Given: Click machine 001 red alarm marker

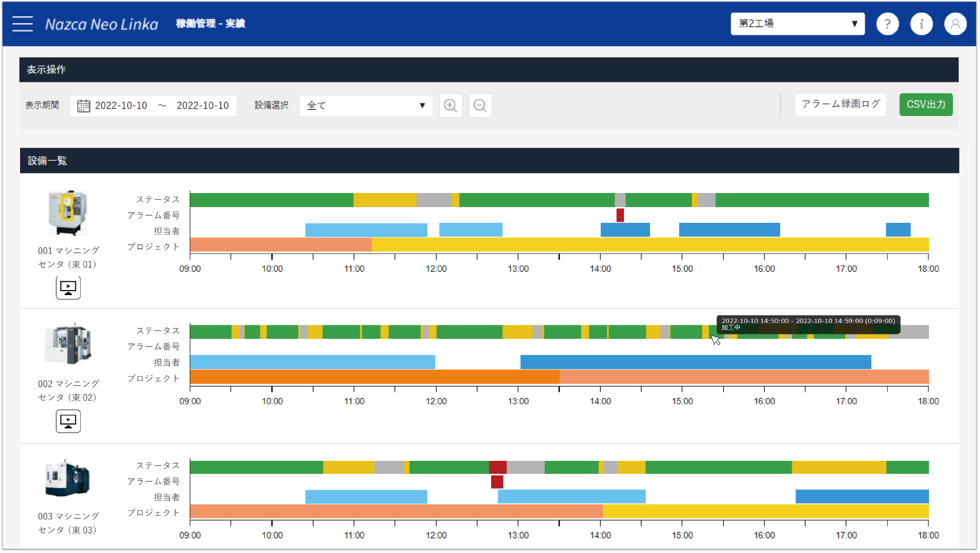Looking at the screenshot, I should click(620, 215).
